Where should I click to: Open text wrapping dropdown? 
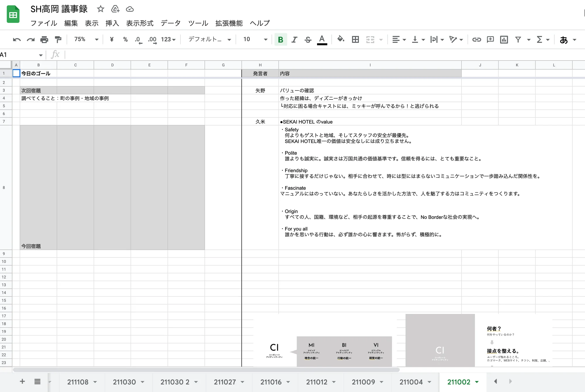point(437,39)
